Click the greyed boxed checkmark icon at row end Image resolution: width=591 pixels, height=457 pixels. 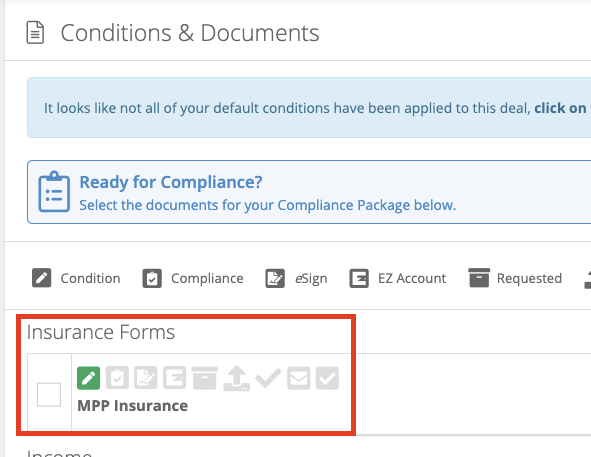point(328,378)
